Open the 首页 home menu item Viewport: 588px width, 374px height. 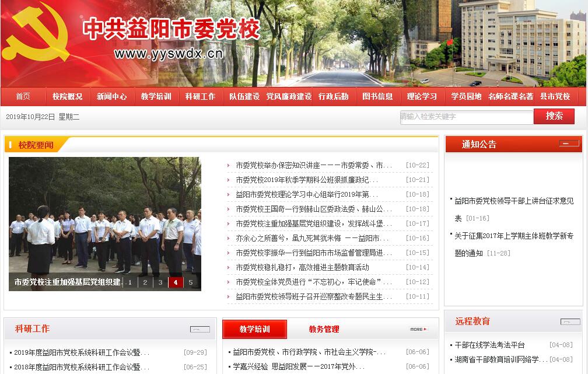[x=23, y=96]
